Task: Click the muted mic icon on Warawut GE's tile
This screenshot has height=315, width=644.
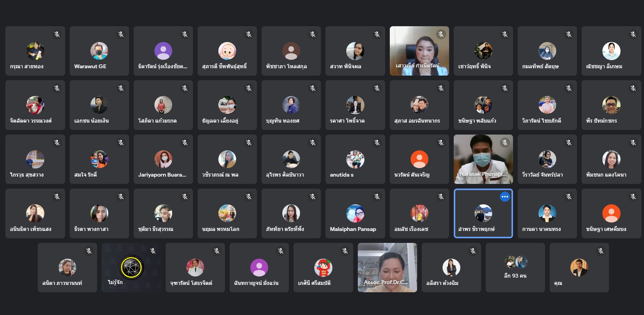Action: point(121,34)
